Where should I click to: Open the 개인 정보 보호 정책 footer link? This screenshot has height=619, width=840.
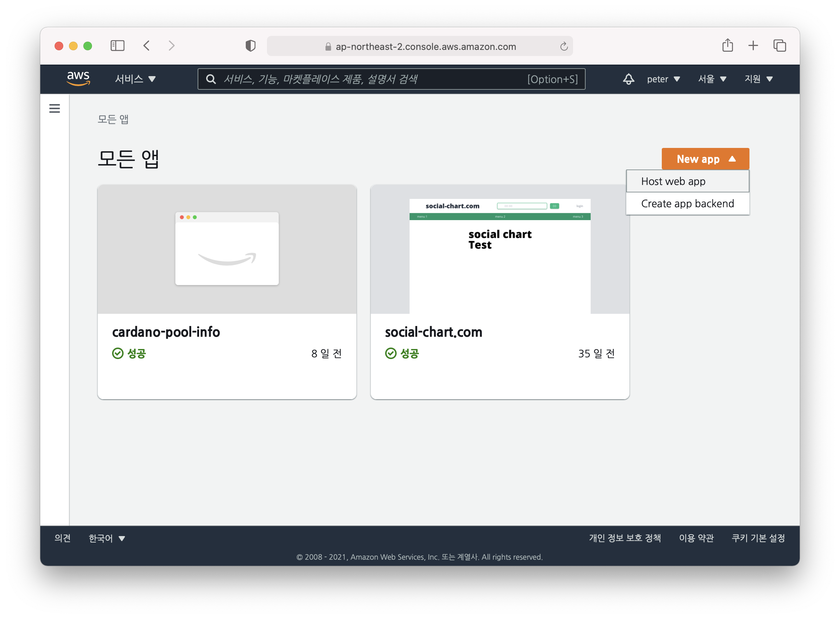624,538
